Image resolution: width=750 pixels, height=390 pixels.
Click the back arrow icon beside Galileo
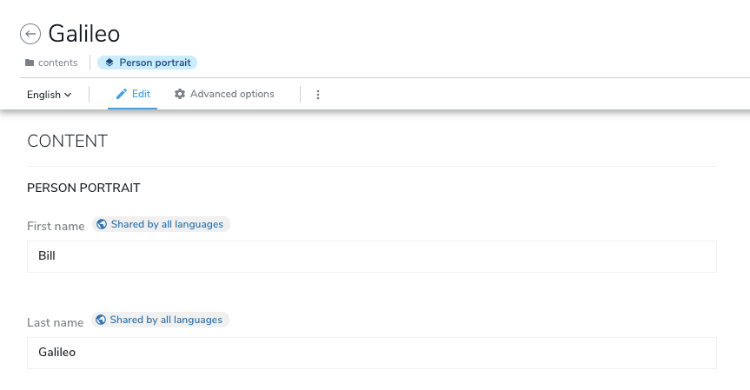(x=30, y=34)
